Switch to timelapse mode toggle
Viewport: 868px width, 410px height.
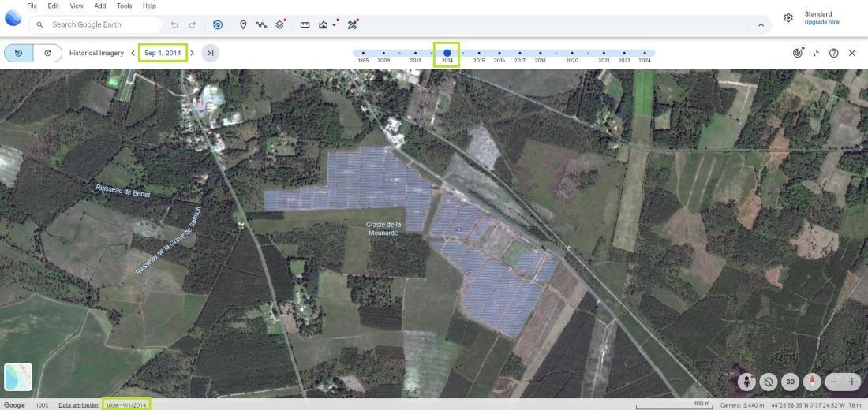pos(47,53)
